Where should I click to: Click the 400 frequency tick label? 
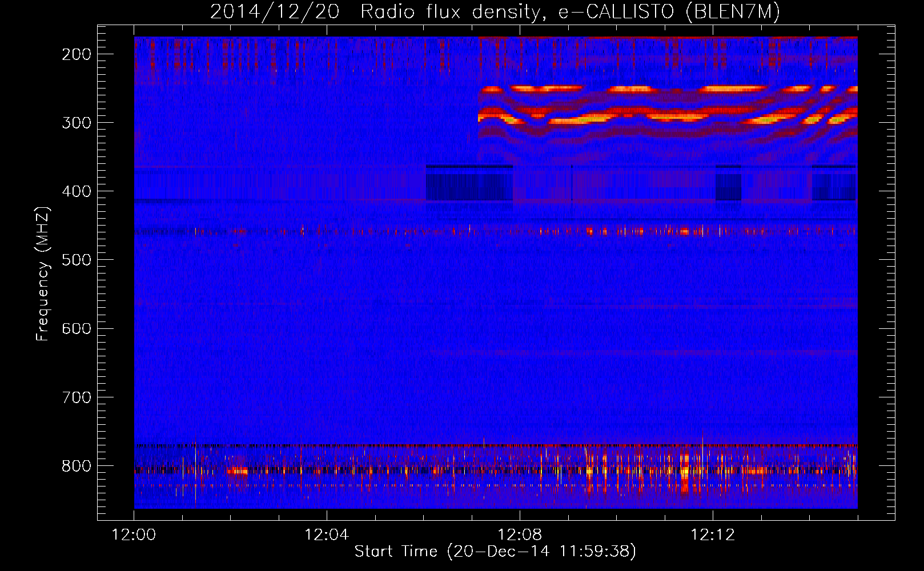click(x=76, y=192)
